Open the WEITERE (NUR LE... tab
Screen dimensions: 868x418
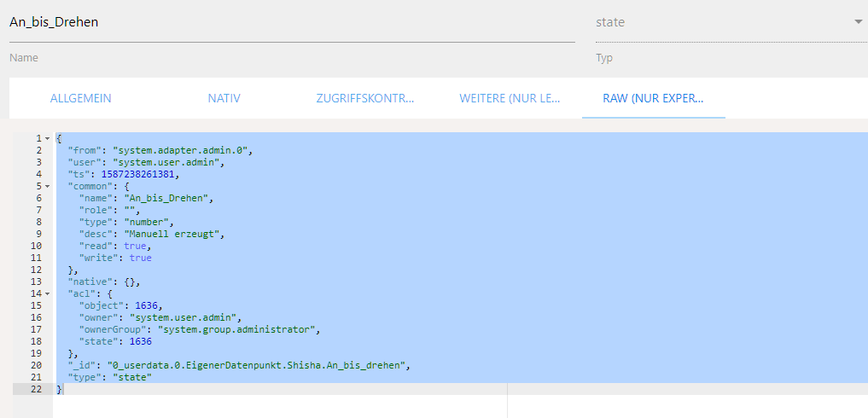tap(510, 99)
